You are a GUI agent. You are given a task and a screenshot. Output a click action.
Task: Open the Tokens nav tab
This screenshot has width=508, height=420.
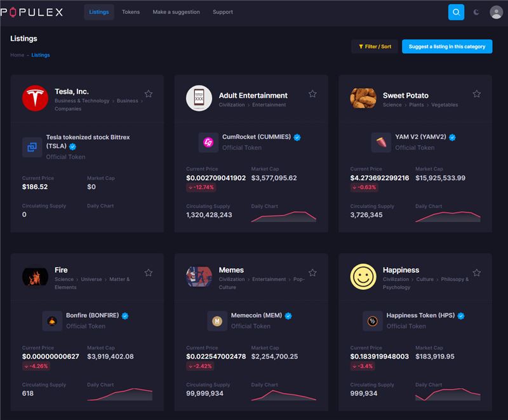point(131,12)
